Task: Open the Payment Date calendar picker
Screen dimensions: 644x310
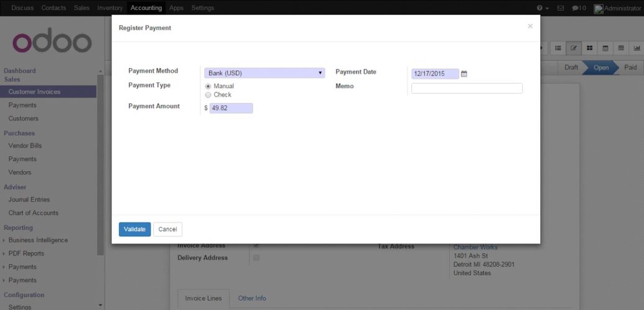Action: [464, 74]
